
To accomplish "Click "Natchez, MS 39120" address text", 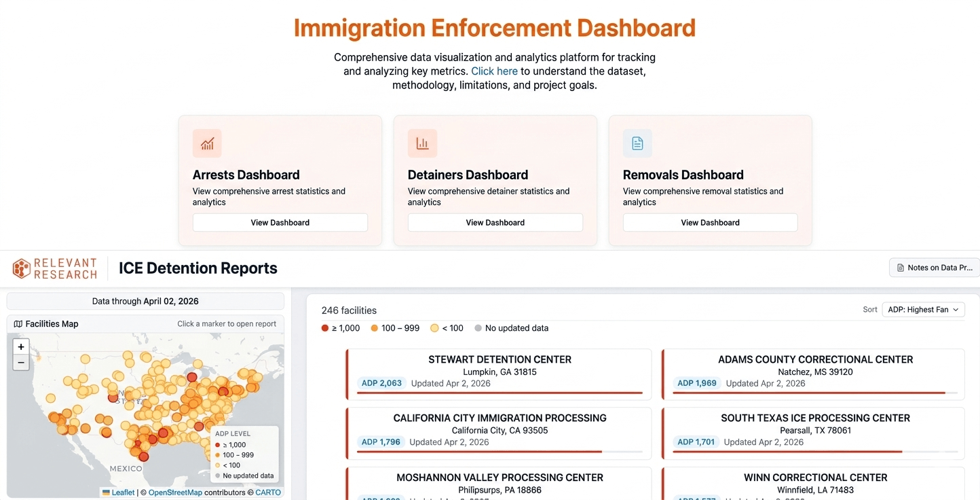I will click(816, 372).
